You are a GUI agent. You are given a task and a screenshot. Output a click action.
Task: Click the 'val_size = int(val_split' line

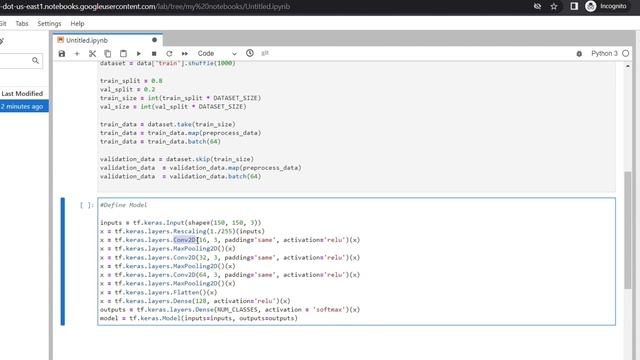pyautogui.click(x=173, y=107)
